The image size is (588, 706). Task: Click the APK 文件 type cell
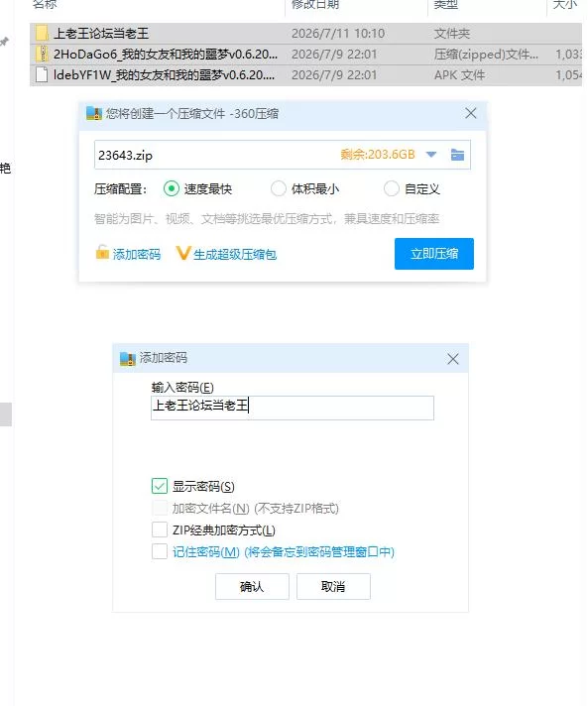459,74
